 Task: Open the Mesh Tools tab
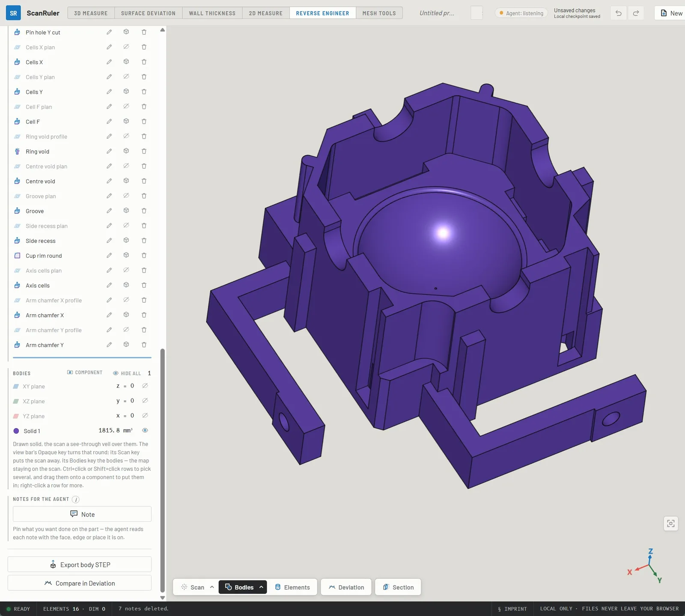click(379, 13)
